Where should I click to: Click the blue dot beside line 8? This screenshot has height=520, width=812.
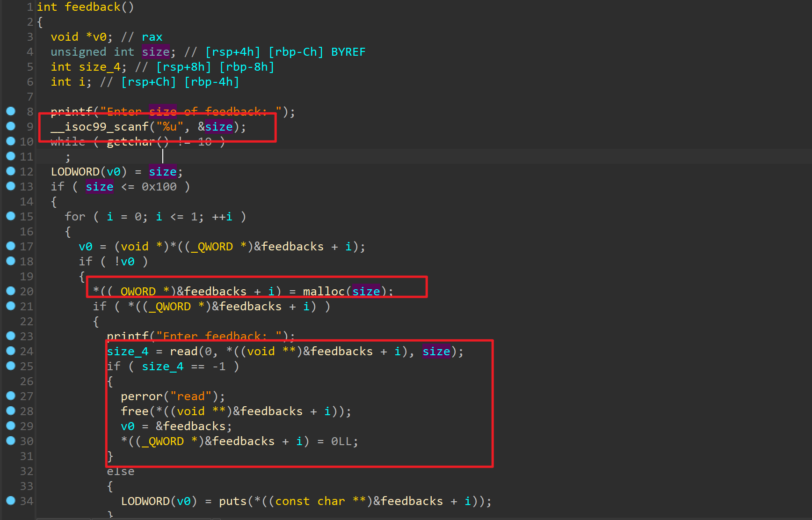coord(11,111)
